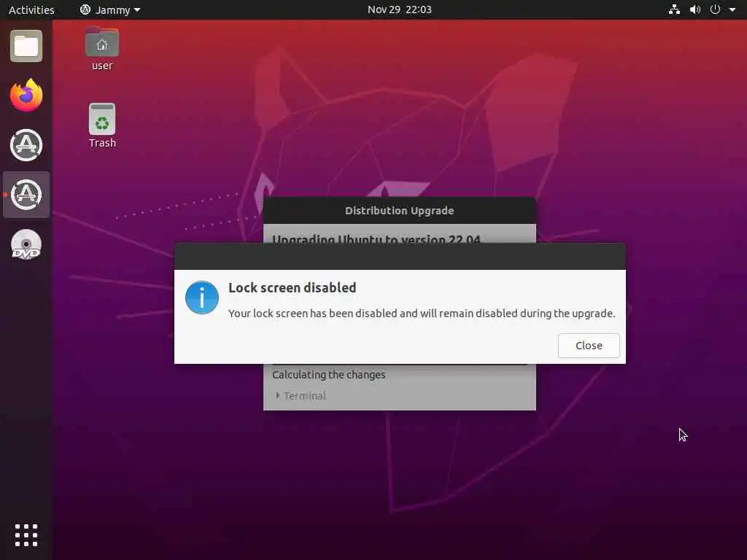Open the Files manager from the dock

[x=26, y=46]
